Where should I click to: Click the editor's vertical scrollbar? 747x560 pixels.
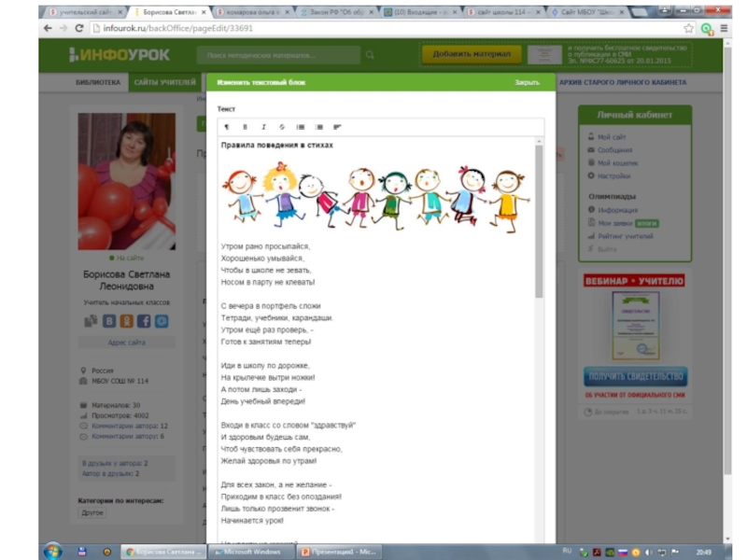pyautogui.click(x=539, y=224)
